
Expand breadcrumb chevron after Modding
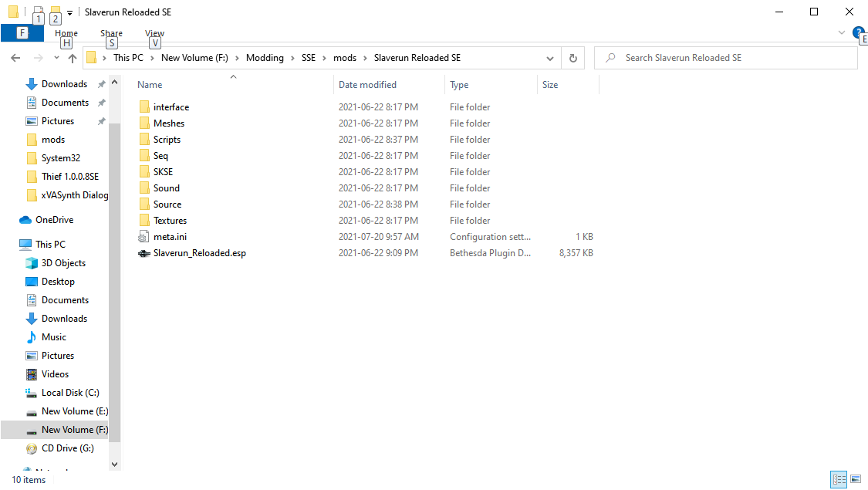[292, 58]
